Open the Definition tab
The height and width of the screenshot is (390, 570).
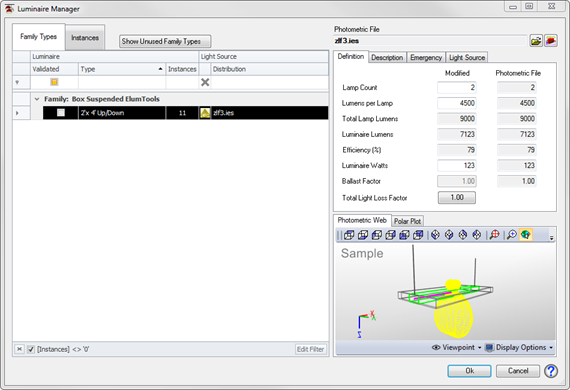pos(351,56)
